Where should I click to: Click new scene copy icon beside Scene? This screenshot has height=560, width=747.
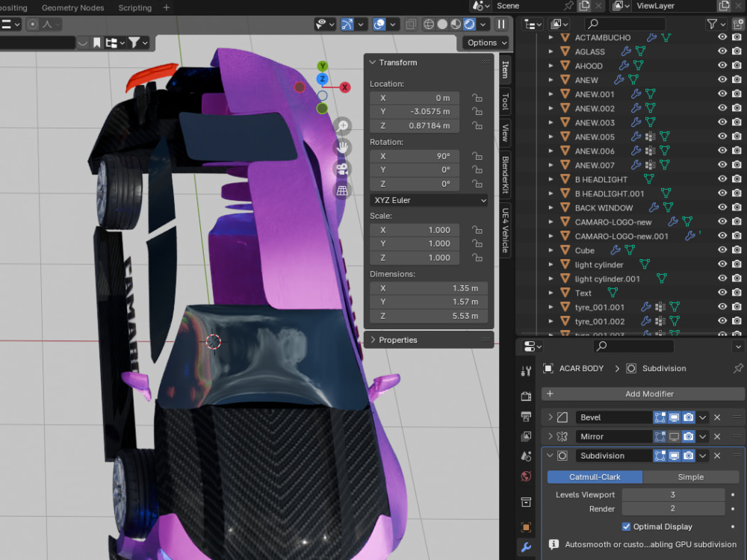584,6
